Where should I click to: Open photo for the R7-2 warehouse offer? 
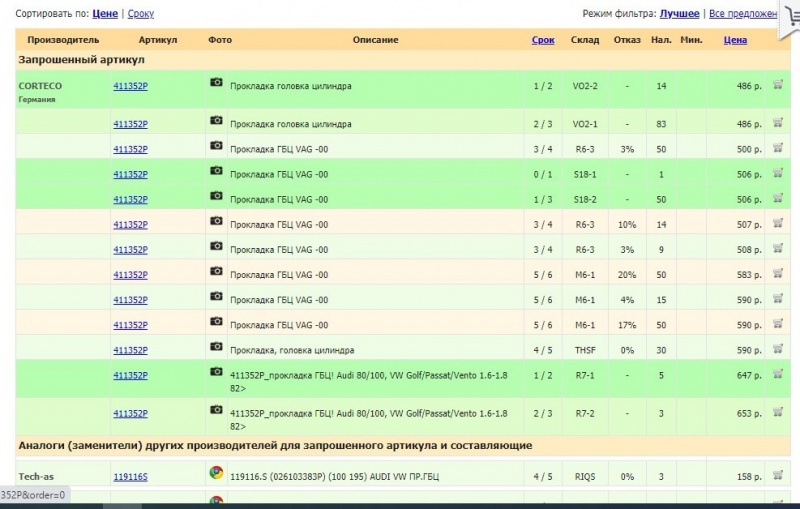[x=216, y=409]
